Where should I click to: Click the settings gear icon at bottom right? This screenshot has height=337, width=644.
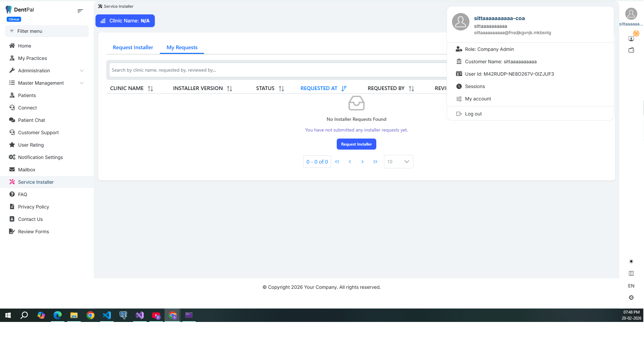tap(631, 298)
